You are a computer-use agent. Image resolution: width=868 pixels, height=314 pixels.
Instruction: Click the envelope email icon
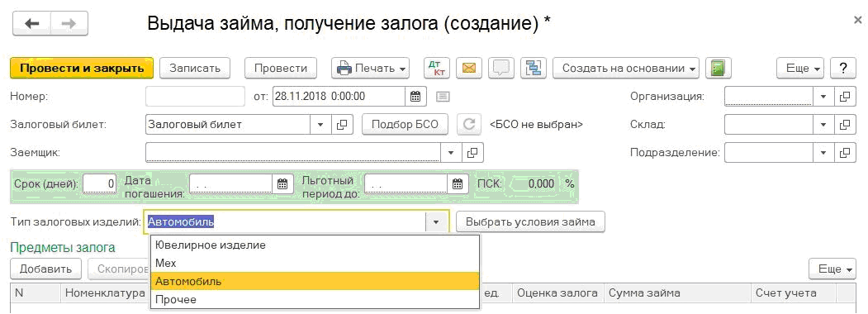coord(468,69)
